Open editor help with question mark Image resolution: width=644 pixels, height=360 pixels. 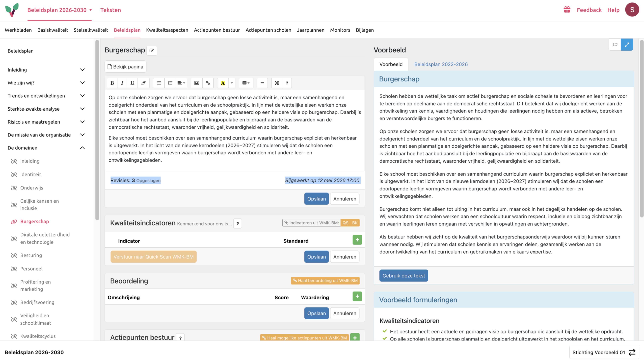coord(287,83)
